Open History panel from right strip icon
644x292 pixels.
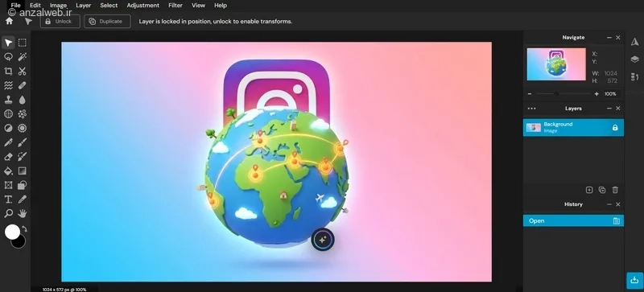pyautogui.click(x=634, y=76)
